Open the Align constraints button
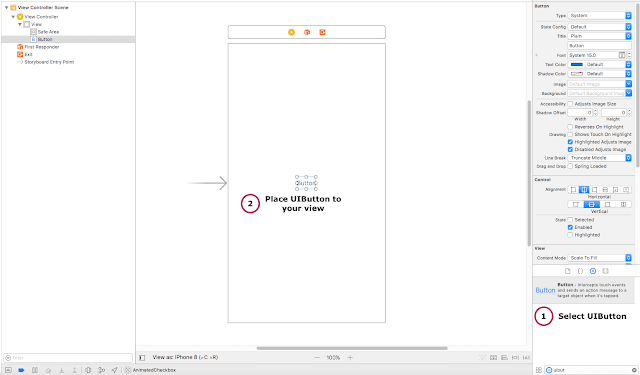This screenshot has height=375, width=640. coord(504,358)
